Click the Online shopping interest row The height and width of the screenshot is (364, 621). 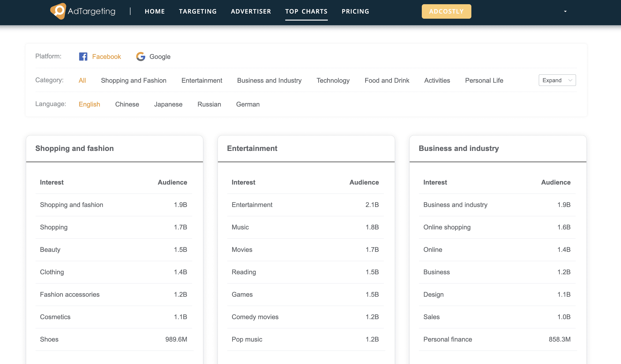click(x=497, y=227)
